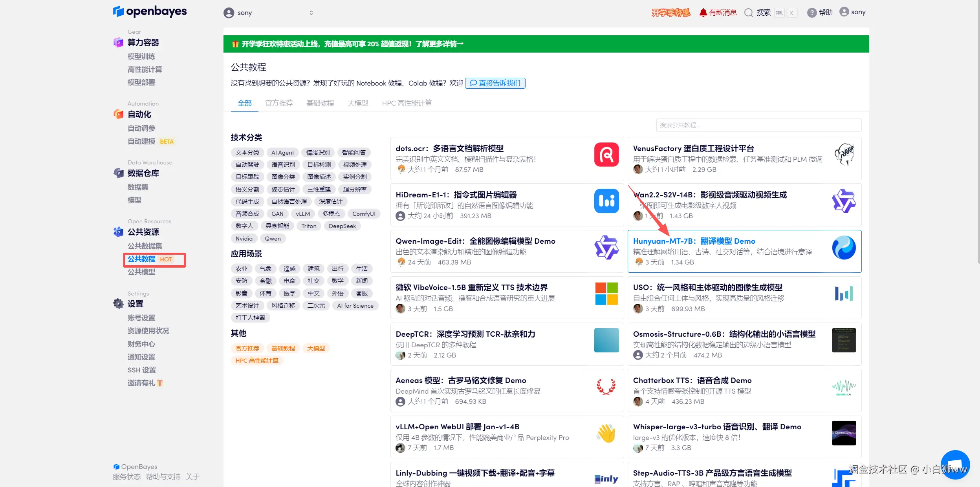Viewport: 980px width, 487px height.
Task: Click the 直接告诉我们 button
Action: click(495, 83)
